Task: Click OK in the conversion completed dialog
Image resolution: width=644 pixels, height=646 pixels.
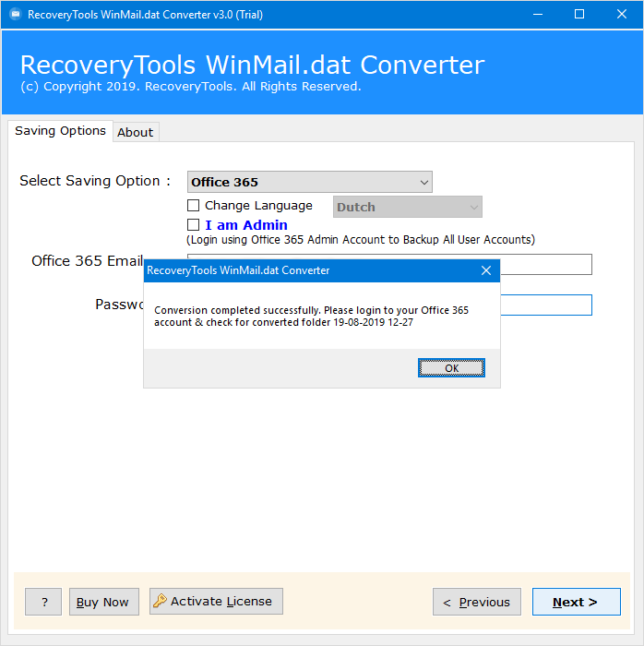Action: tap(451, 367)
